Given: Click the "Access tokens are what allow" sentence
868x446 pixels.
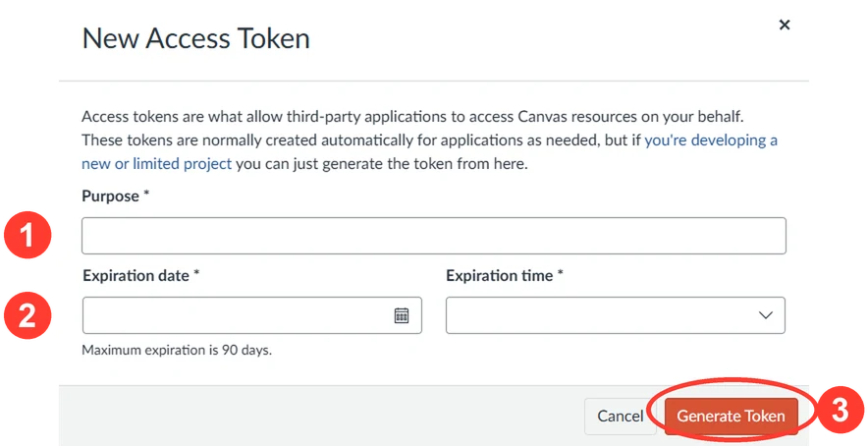Looking at the screenshot, I should tap(412, 117).
